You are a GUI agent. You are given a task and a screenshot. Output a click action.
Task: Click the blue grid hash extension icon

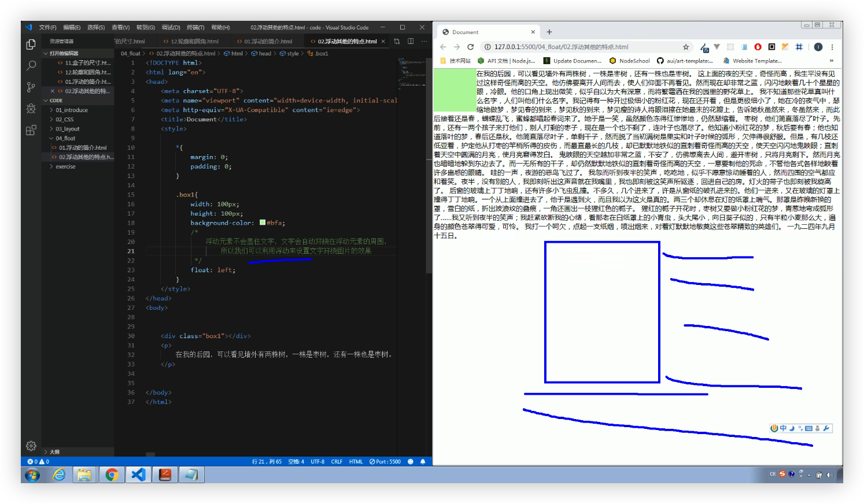point(799,47)
